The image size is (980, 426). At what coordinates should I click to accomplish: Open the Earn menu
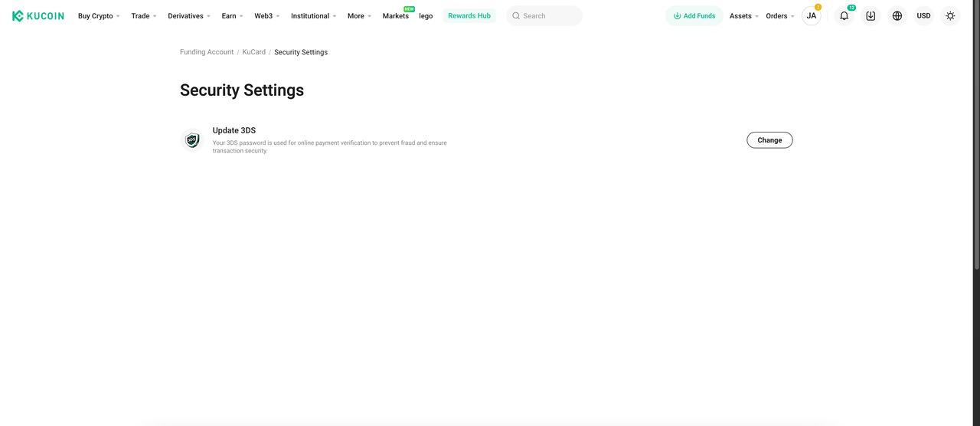(232, 16)
